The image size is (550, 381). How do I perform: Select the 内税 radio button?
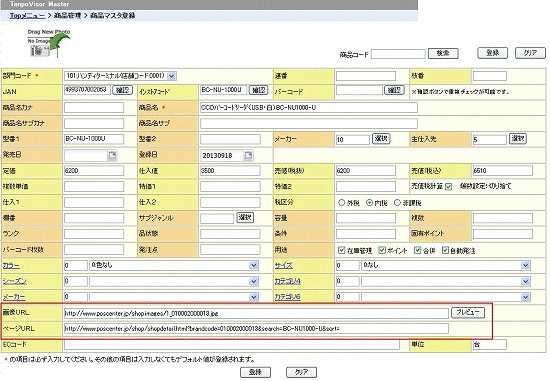point(369,203)
